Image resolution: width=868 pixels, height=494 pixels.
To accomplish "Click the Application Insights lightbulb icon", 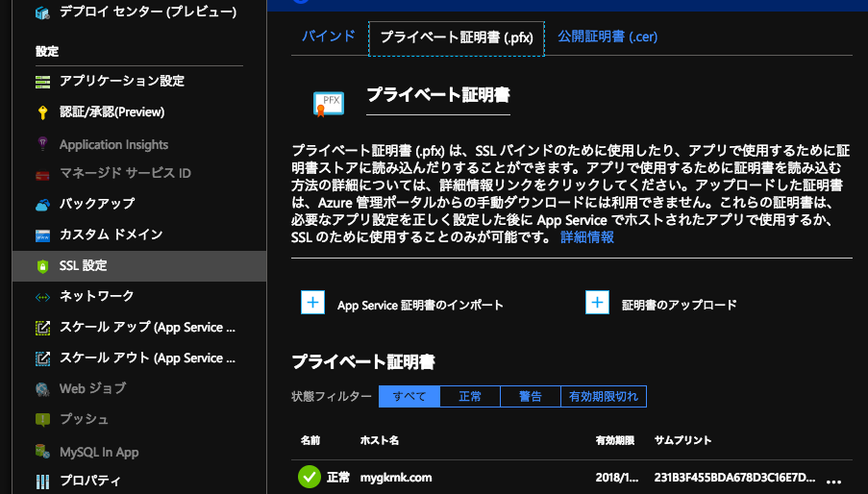I will (x=42, y=144).
